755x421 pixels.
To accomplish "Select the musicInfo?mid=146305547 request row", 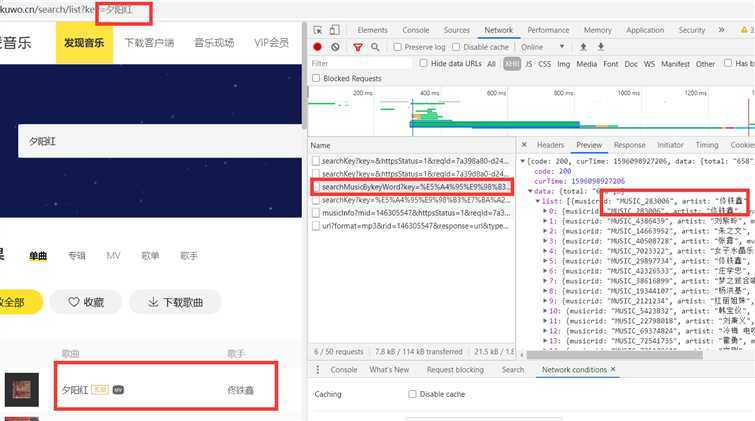I will [412, 212].
